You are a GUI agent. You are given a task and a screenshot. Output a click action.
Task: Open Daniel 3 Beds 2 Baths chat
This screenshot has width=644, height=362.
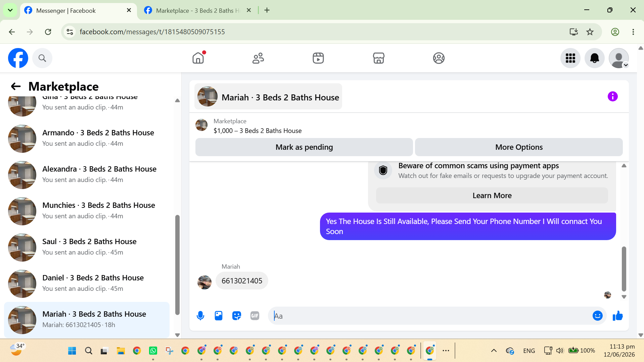click(87, 283)
